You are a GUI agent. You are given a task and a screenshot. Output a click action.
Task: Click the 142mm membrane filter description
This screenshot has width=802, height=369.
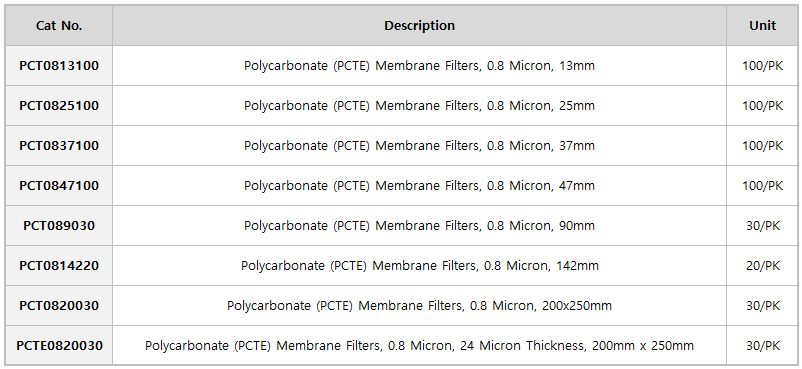[419, 266]
